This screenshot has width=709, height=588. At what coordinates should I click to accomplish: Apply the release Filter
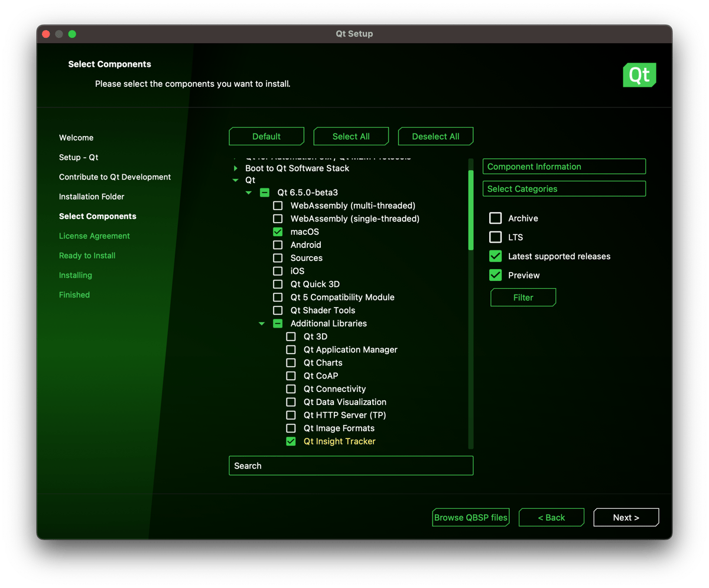point(523,297)
